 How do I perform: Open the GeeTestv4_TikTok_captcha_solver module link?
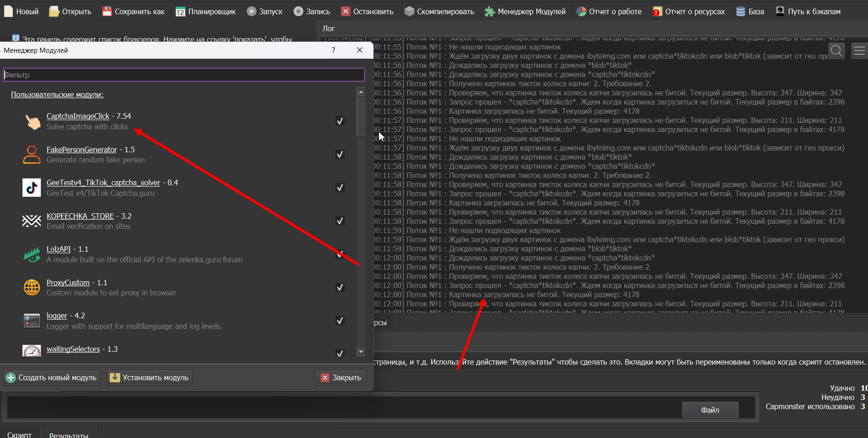point(103,183)
